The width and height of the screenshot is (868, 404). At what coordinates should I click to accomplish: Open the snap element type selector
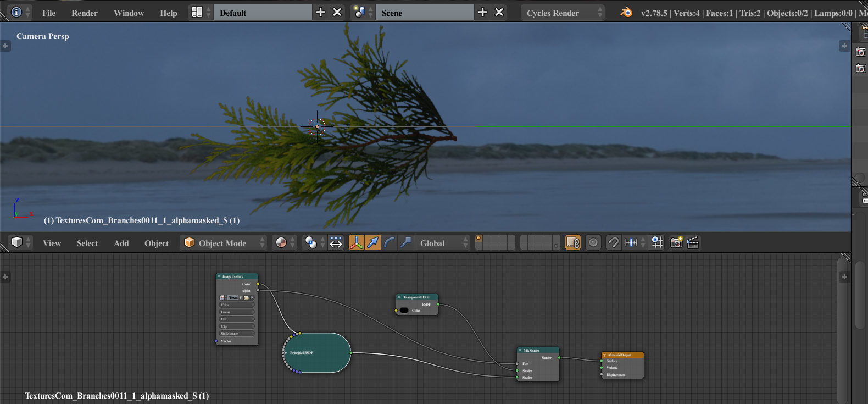click(x=634, y=242)
